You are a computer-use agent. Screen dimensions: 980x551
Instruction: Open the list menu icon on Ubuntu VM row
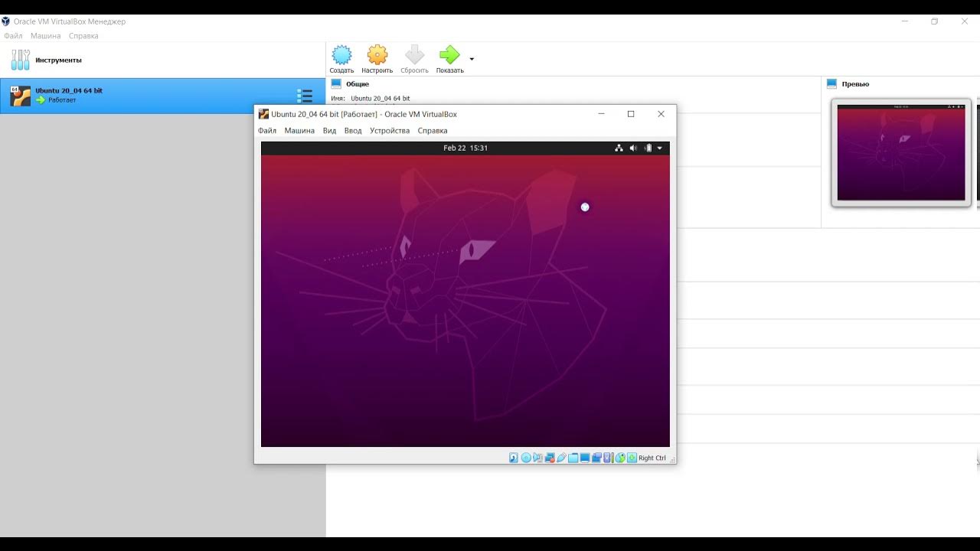pyautogui.click(x=305, y=96)
